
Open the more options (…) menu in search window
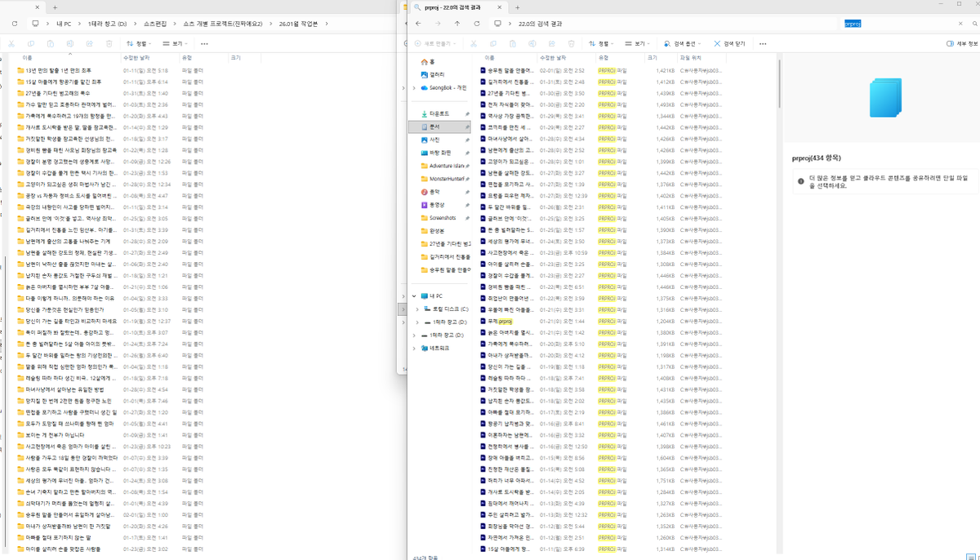click(x=763, y=43)
